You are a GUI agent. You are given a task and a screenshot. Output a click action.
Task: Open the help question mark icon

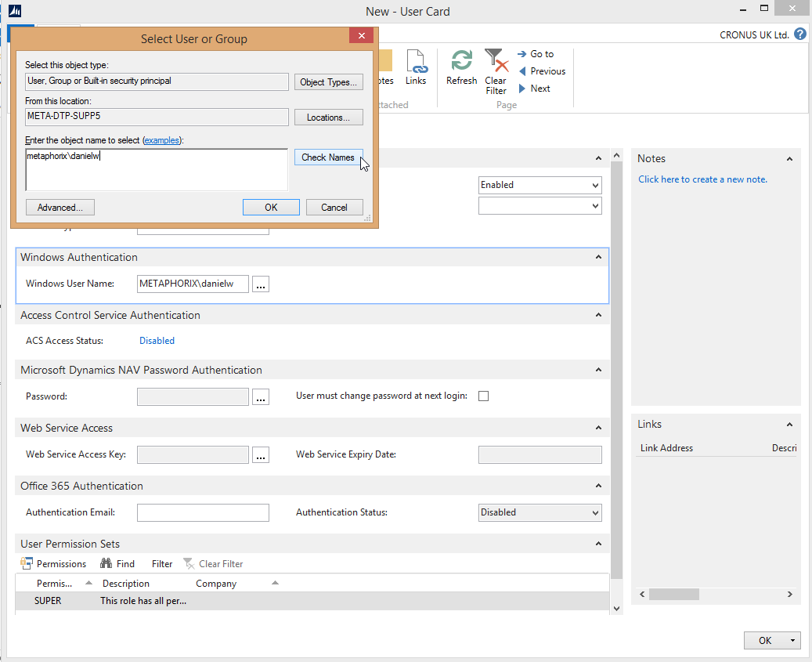(800, 34)
